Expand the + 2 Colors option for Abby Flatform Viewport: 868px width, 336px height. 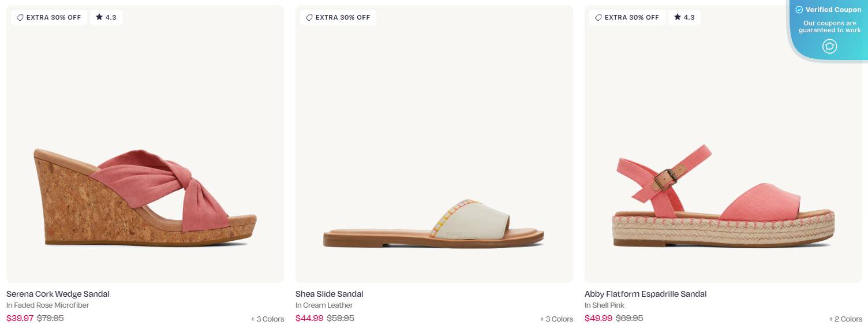coord(845,319)
